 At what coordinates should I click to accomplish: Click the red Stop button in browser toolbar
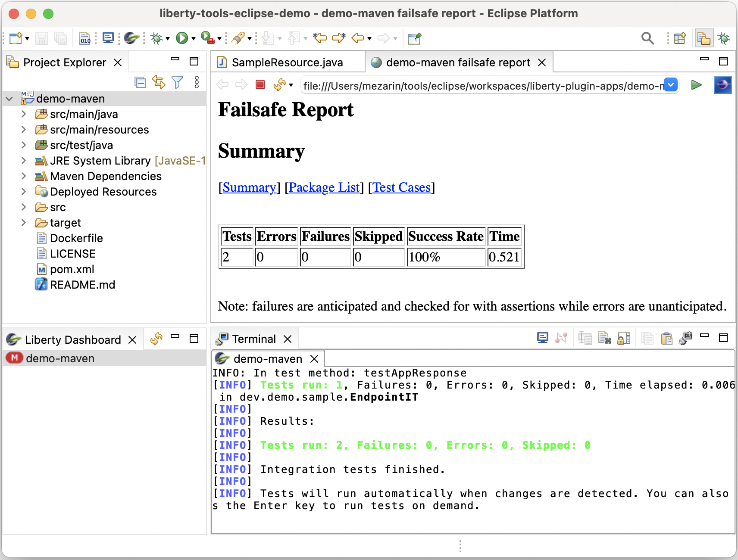coord(260,84)
